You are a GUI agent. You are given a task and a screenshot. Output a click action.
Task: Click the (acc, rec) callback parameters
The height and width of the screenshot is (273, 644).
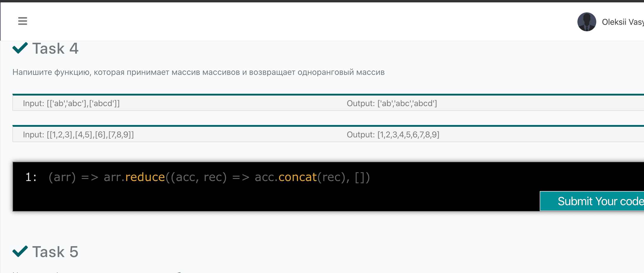point(199,177)
